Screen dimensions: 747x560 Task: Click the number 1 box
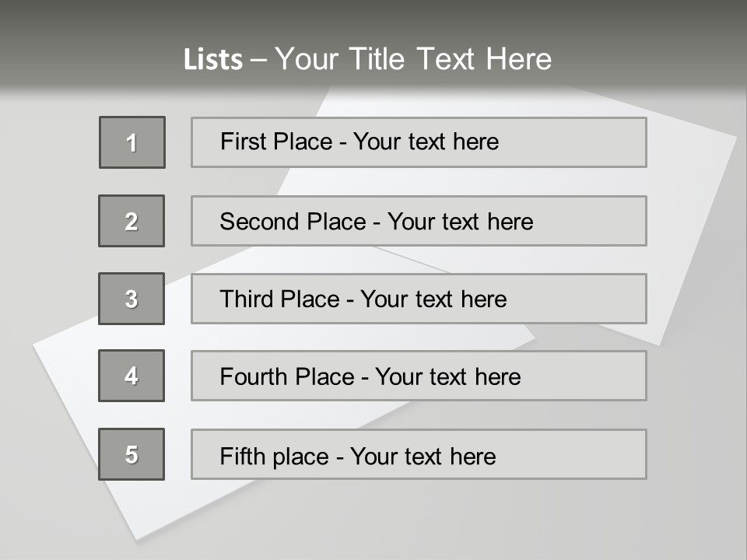coord(132,142)
